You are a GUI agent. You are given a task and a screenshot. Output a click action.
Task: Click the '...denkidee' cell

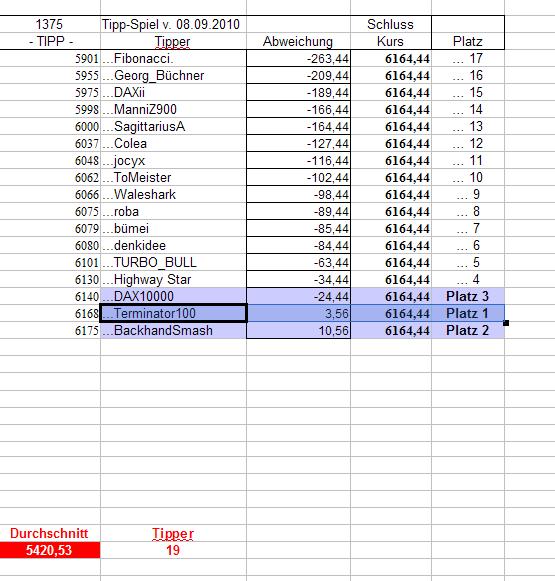[173, 246]
